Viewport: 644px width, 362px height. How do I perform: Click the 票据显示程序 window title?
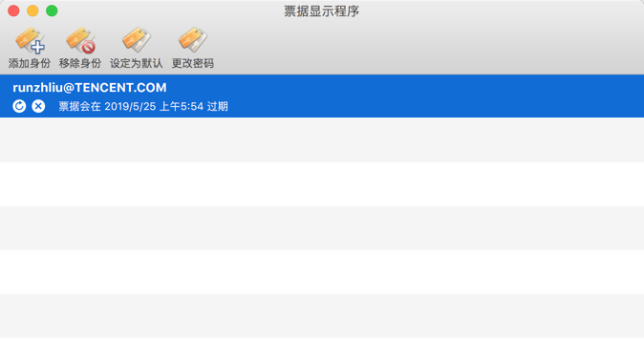(322, 11)
